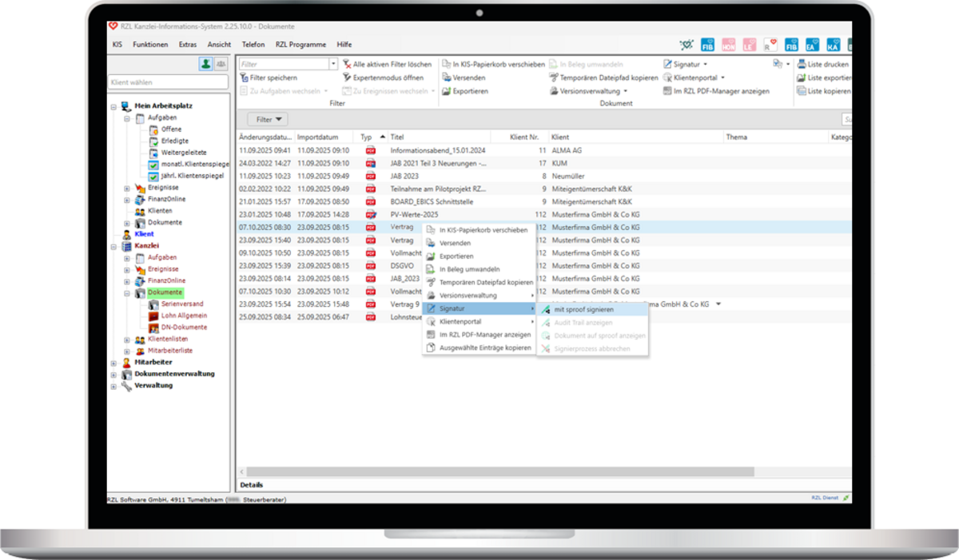This screenshot has width=959, height=560.
Task: Click PDF icon of Informationsabend row
Action: click(370, 150)
